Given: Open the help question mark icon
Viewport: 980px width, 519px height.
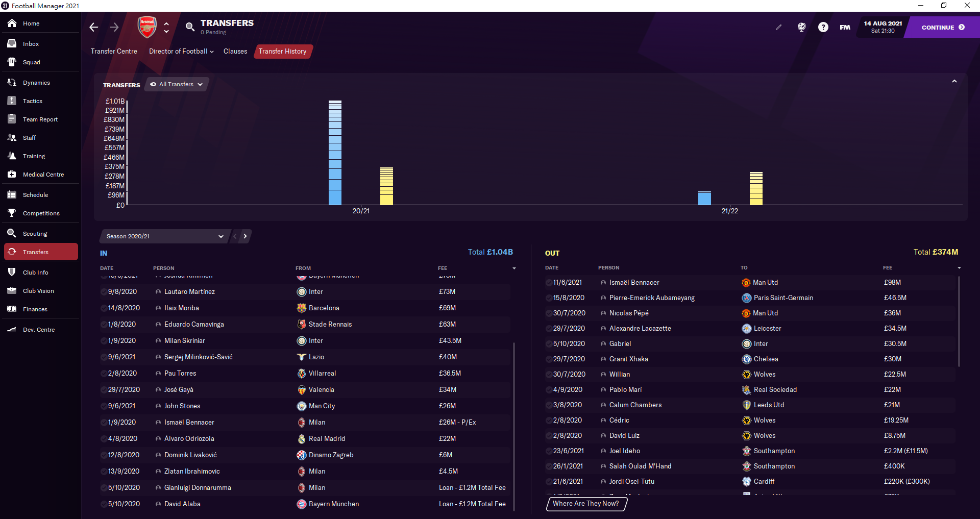Looking at the screenshot, I should 823,28.
